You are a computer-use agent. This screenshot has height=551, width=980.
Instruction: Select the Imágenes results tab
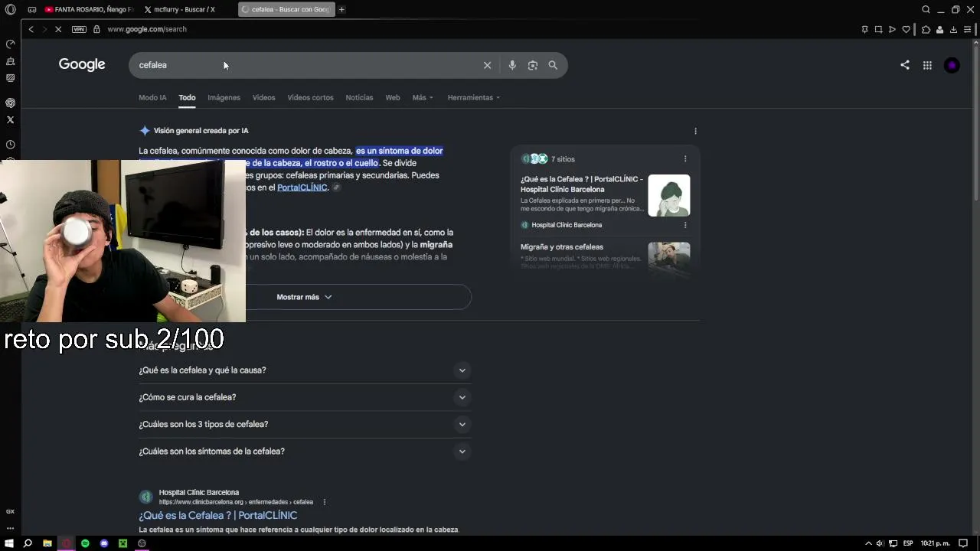[x=224, y=97]
